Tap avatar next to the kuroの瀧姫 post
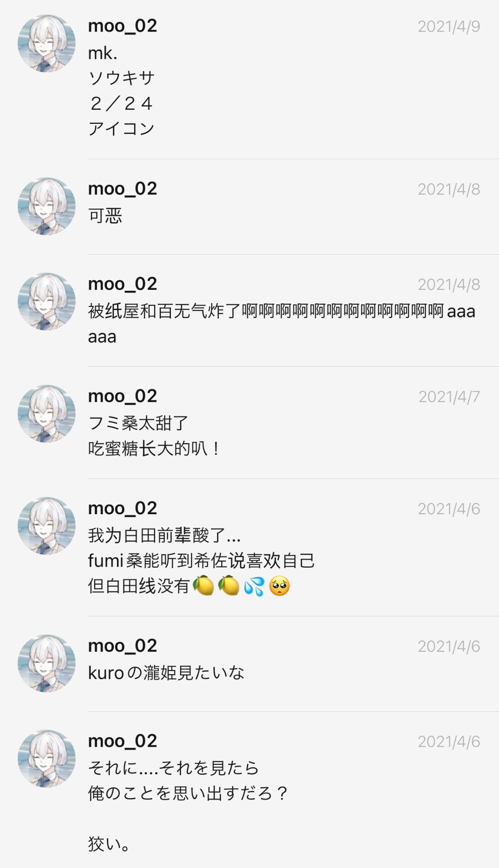 (47, 663)
